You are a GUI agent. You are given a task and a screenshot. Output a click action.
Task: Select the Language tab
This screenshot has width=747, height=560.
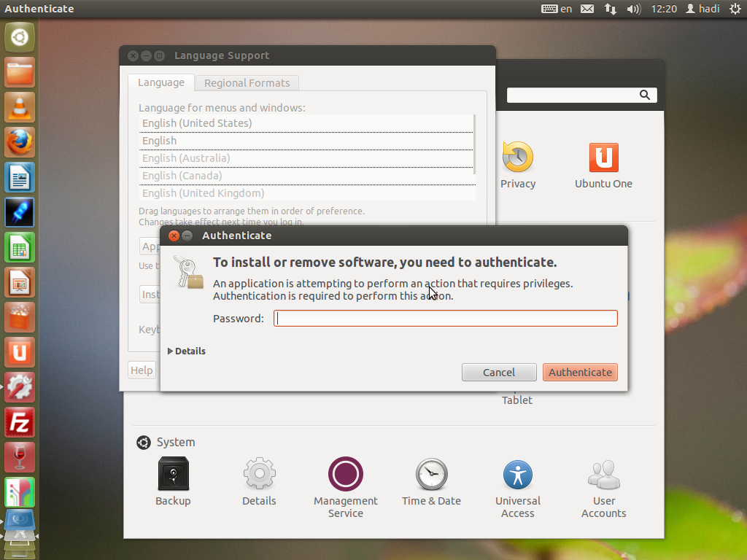pyautogui.click(x=161, y=82)
